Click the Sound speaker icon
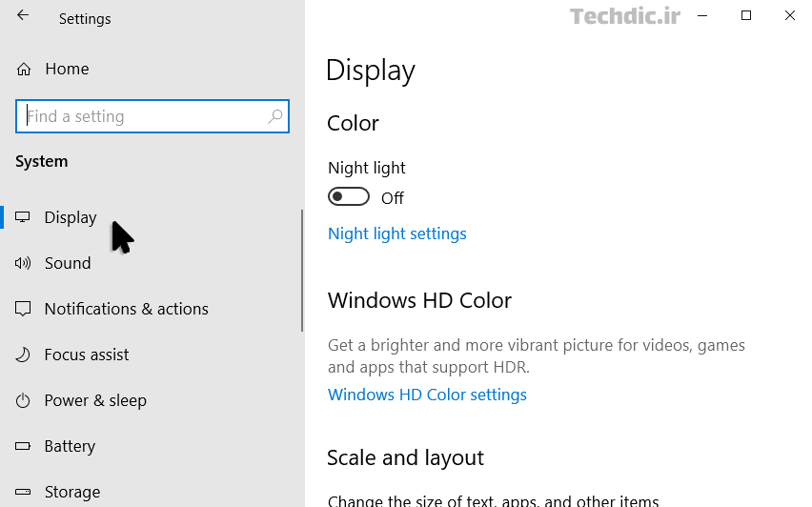Screen dimensions: 812x507 pos(23,263)
